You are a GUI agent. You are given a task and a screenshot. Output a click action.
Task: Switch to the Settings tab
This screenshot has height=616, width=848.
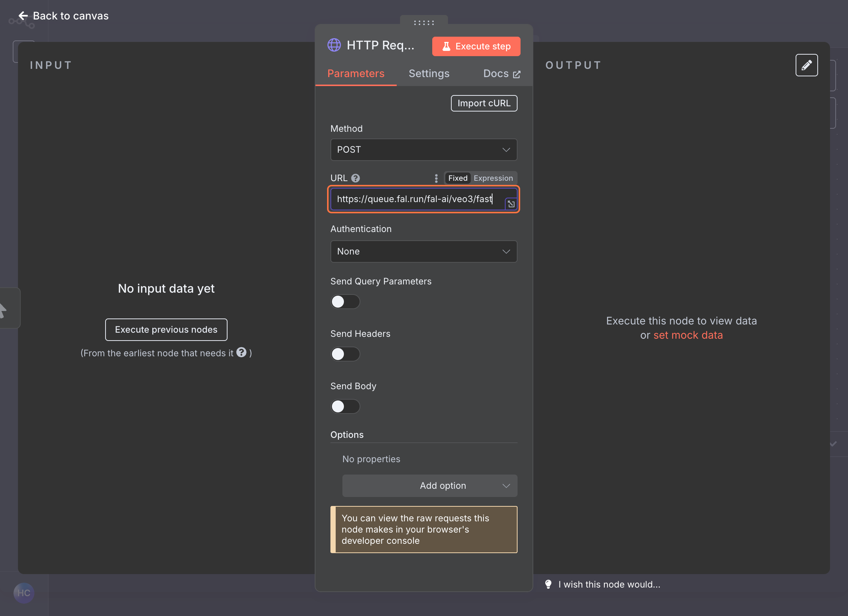click(x=429, y=74)
